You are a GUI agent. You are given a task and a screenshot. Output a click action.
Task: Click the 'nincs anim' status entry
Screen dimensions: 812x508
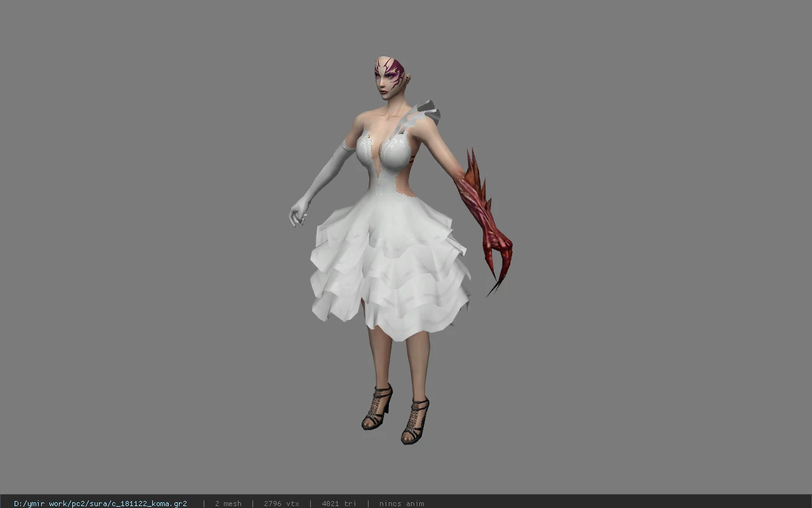tap(402, 504)
